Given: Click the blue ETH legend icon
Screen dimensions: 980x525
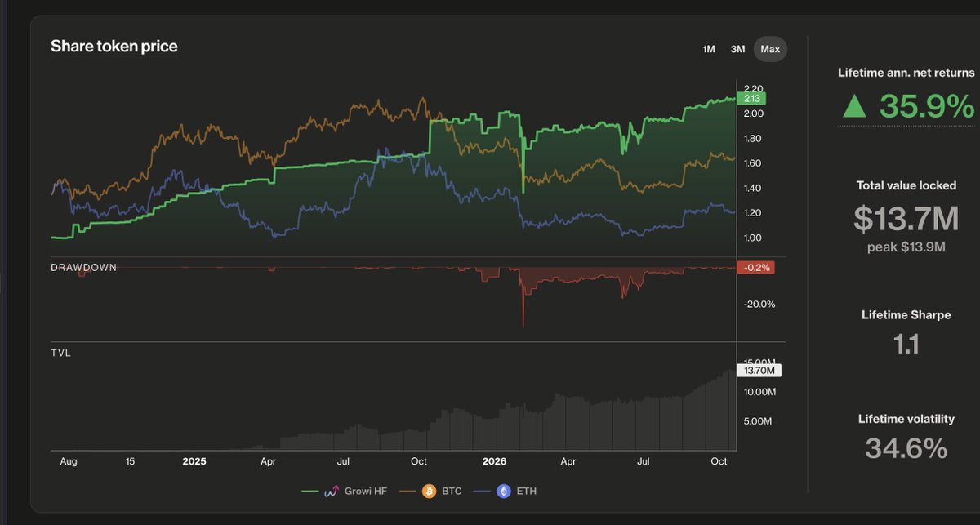Looking at the screenshot, I should coord(505,491).
